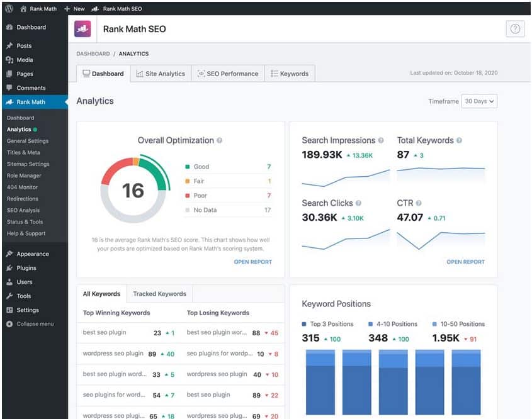Click the Good legend green swatch
The image size is (532, 419).
coord(187,167)
